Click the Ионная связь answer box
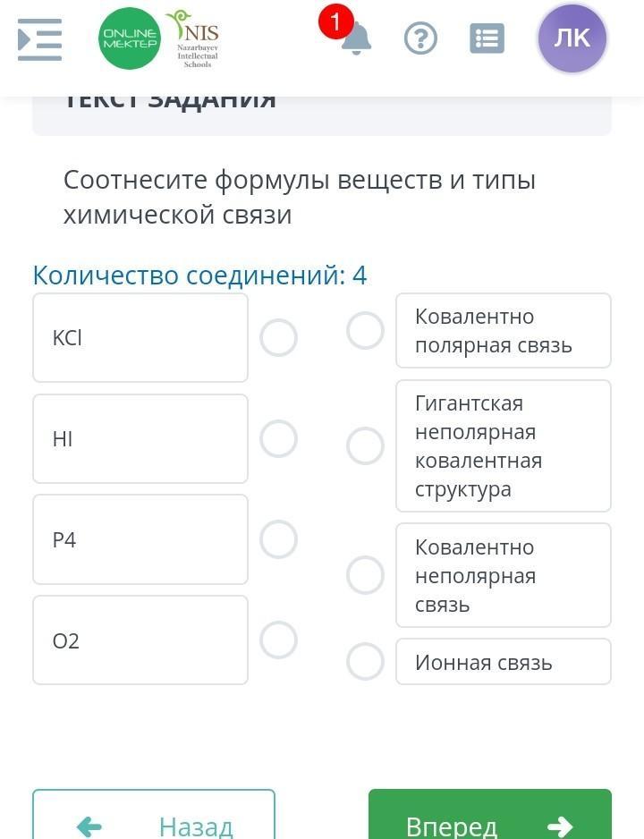Screen dimensions: 644x839 pos(503,662)
